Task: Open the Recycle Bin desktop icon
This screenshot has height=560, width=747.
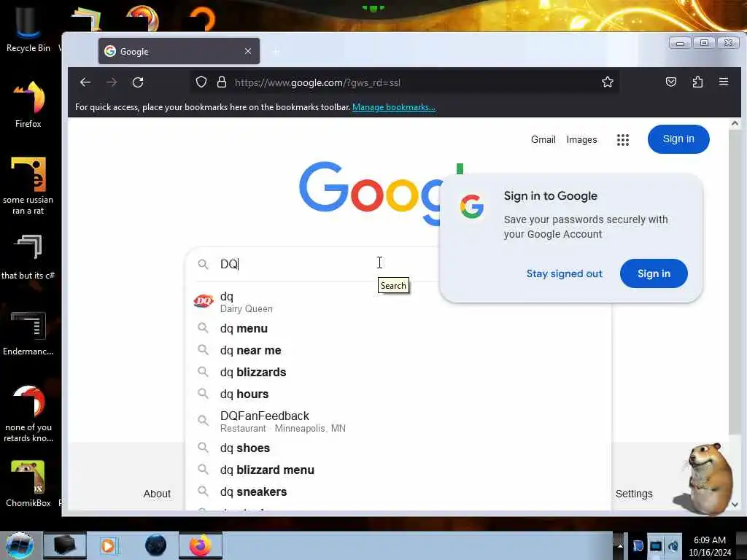Action: (28, 31)
